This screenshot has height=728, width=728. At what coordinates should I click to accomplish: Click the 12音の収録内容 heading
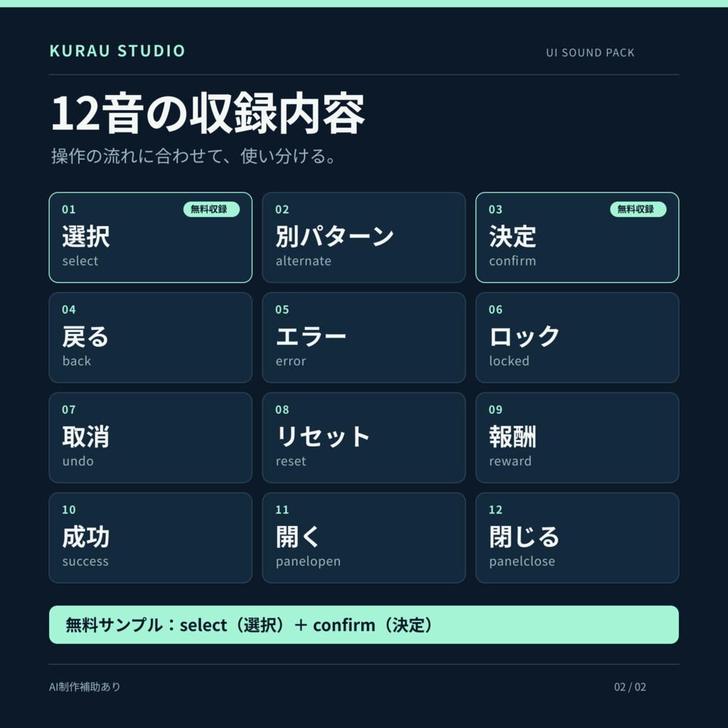(208, 113)
